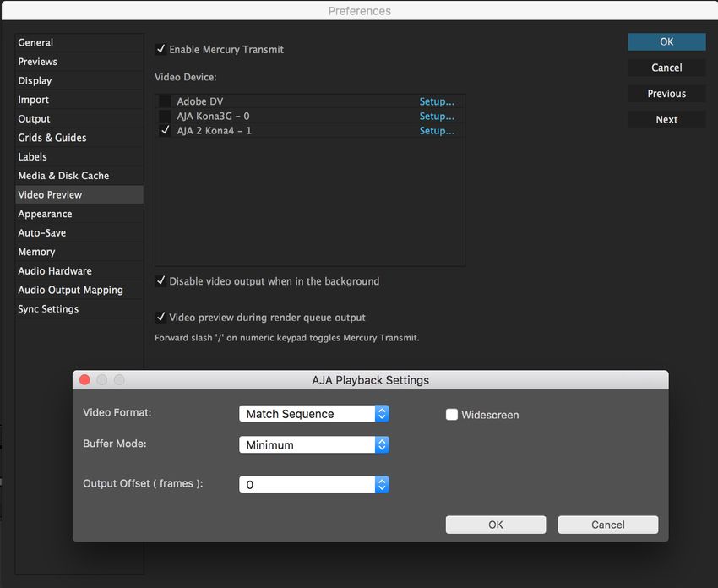The width and height of the screenshot is (718, 588).
Task: Click the AJA Playback Settings title text
Action: pos(371,380)
